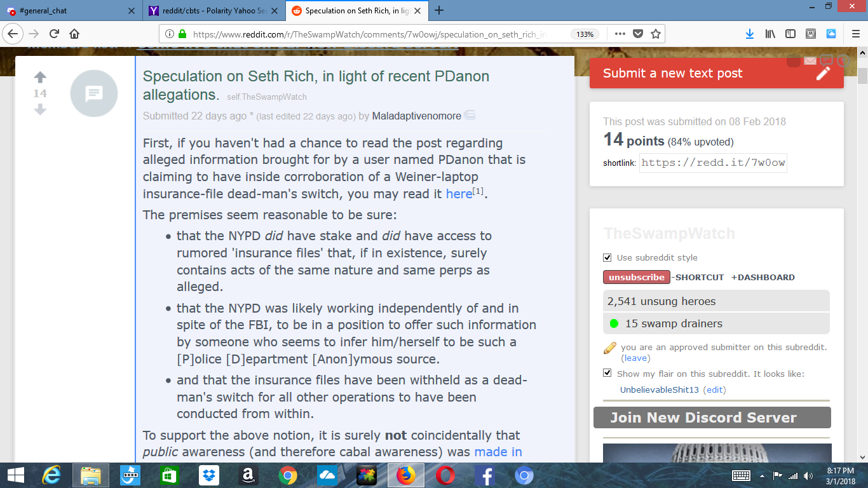Click 'Submit a new text post' button

click(x=716, y=73)
